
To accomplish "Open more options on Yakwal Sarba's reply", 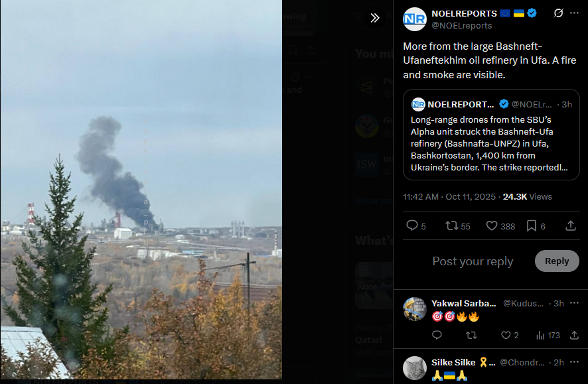I will (574, 302).
